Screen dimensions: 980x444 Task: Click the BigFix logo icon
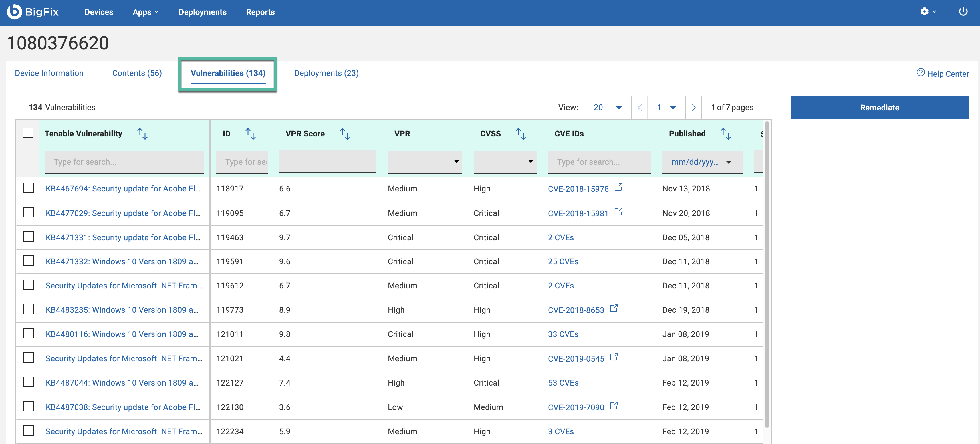click(15, 12)
